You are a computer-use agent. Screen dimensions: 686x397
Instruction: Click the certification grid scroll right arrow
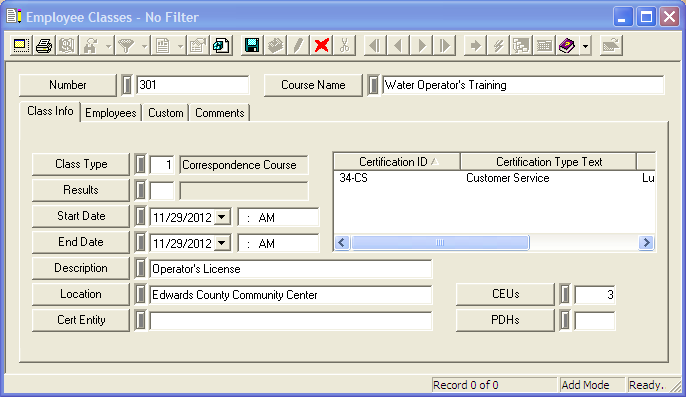click(646, 242)
